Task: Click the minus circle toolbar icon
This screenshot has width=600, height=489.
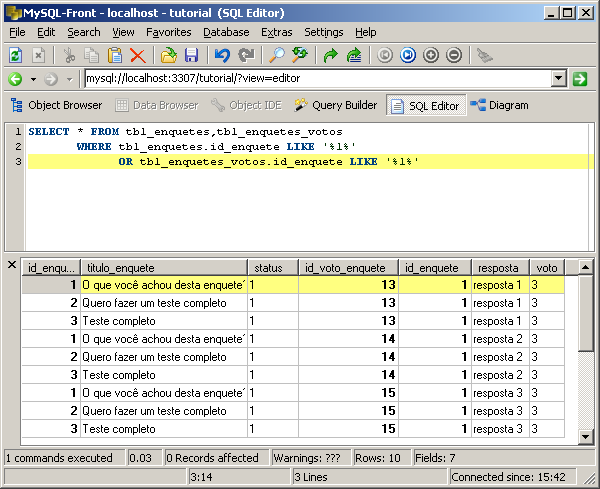Action: click(454, 55)
